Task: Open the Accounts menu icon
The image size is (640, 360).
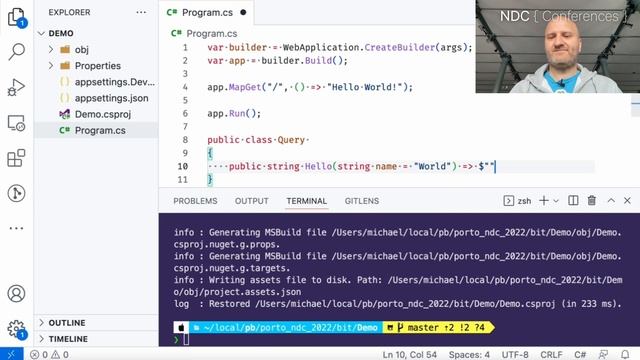Action: pyautogui.click(x=16, y=293)
